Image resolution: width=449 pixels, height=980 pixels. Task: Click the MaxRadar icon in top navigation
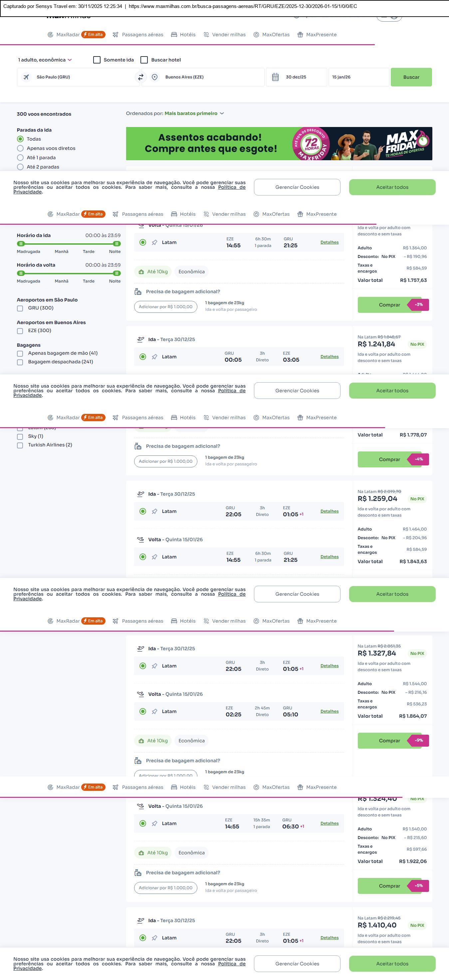[x=50, y=35]
